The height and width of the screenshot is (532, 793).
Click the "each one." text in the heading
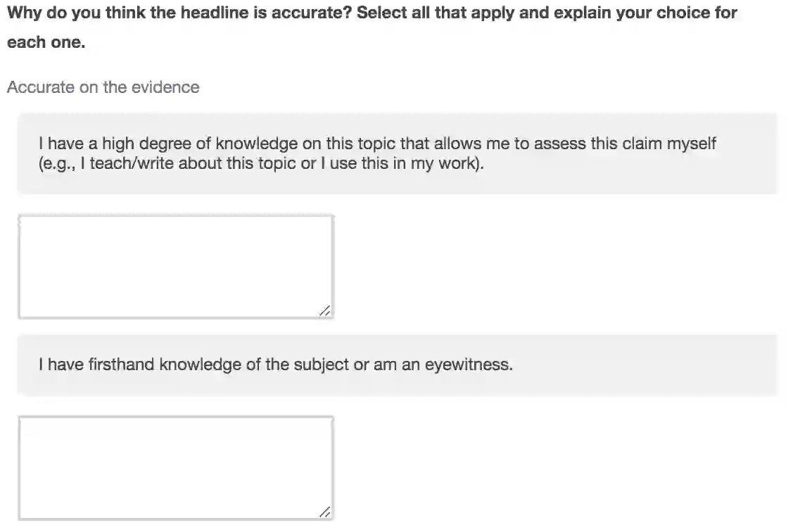coord(46,43)
